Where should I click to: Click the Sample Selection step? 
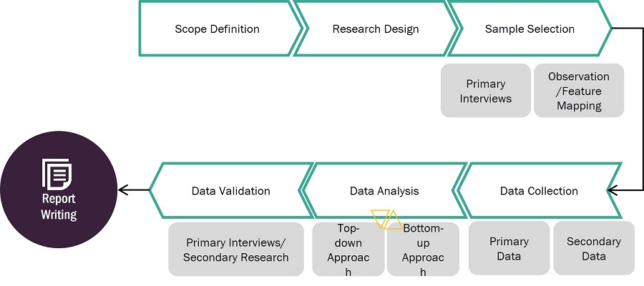[530, 29]
